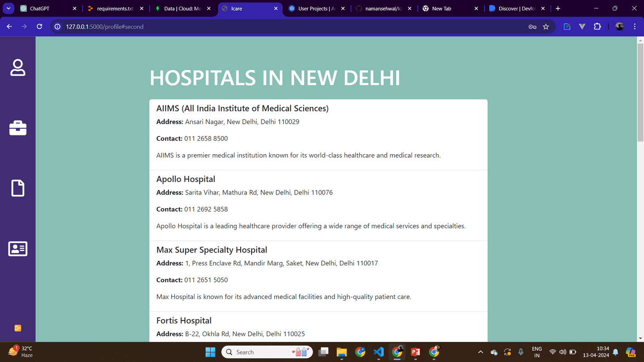Viewport: 644px width, 362px height.
Task: Click the Apollo Hospital title
Action: (x=186, y=179)
